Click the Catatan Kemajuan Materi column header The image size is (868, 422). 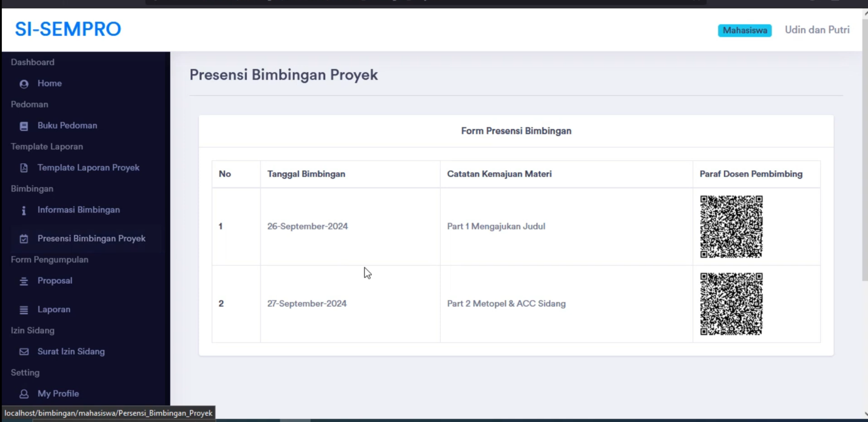pos(566,174)
